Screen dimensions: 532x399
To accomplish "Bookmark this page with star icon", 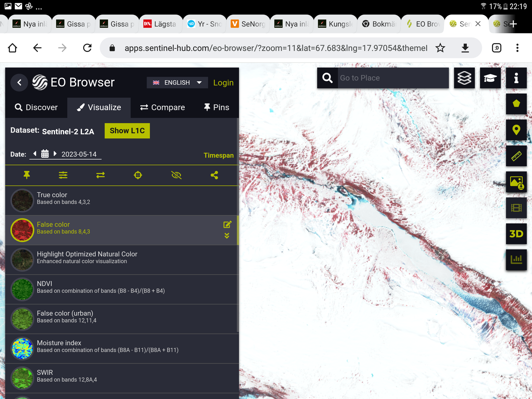I will [440, 48].
